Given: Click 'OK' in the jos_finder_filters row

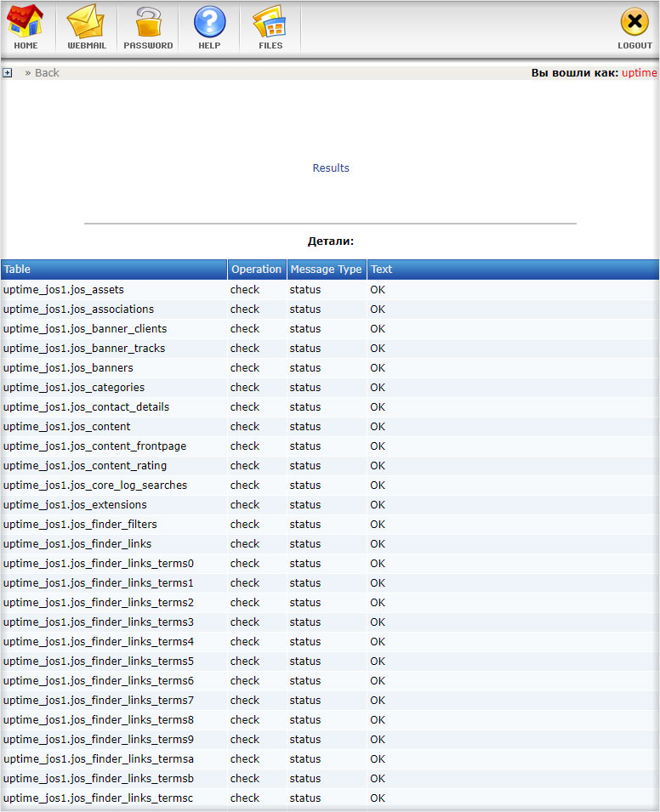Looking at the screenshot, I should click(378, 524).
